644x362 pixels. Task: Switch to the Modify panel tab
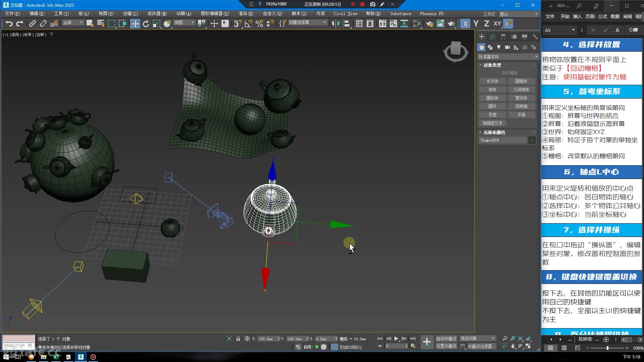[x=492, y=37]
